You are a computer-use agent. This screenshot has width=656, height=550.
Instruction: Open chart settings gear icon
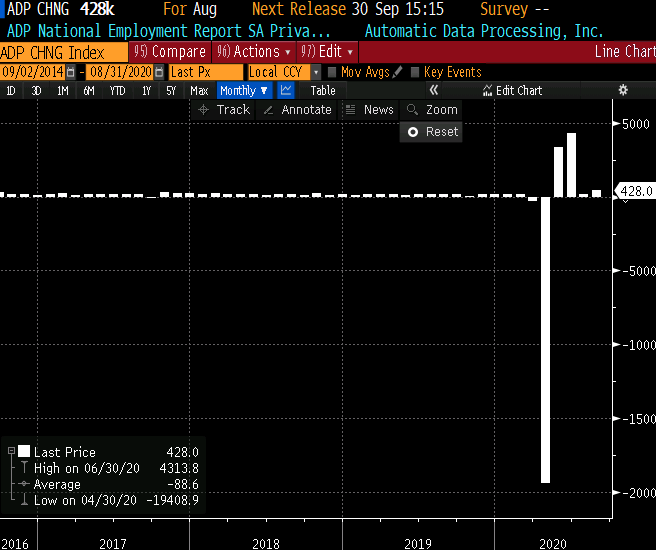pyautogui.click(x=623, y=90)
